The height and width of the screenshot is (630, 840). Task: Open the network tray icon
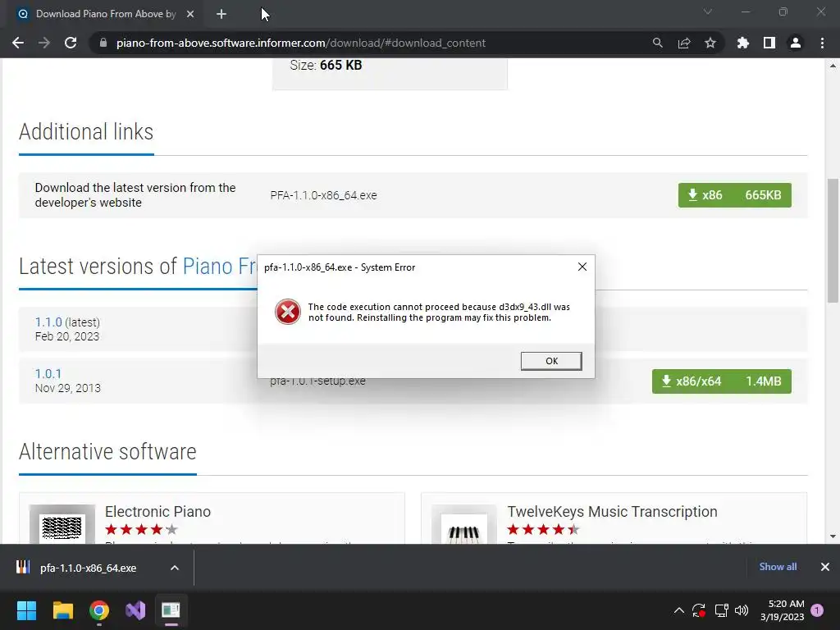tap(721, 610)
